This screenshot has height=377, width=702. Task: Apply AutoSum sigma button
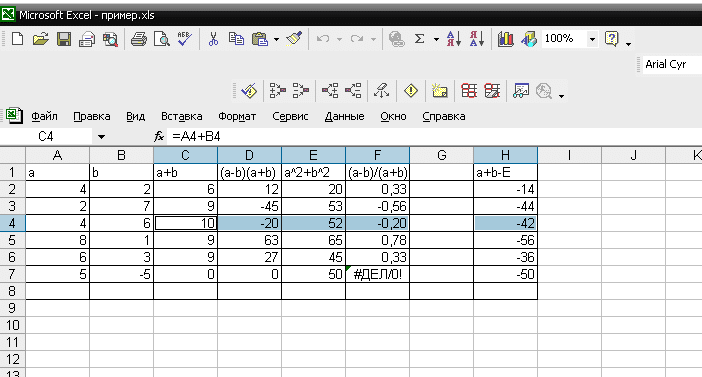pyautogui.click(x=419, y=39)
